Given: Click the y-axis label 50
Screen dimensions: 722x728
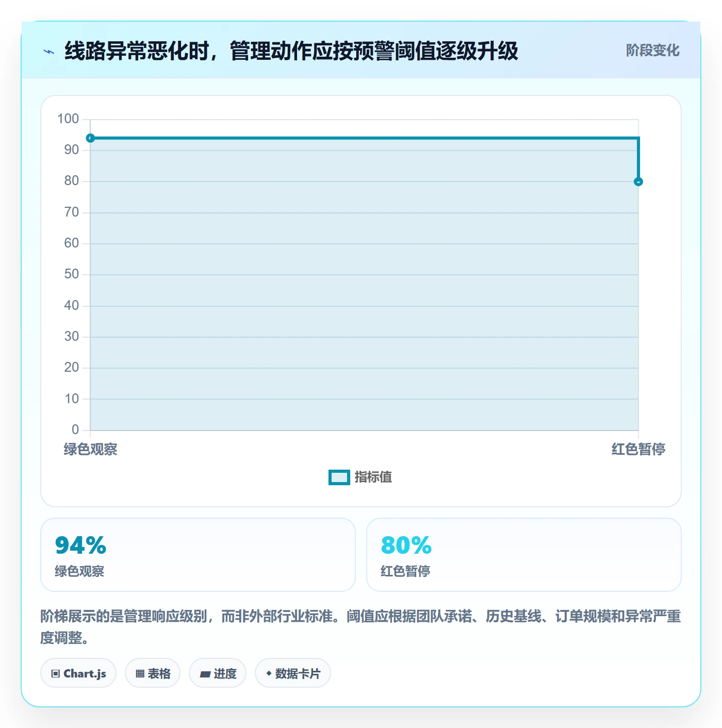Looking at the screenshot, I should click(x=72, y=274).
